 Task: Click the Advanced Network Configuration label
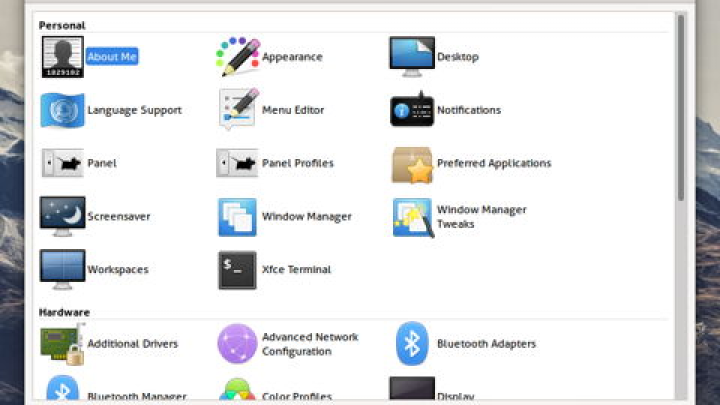(x=310, y=344)
